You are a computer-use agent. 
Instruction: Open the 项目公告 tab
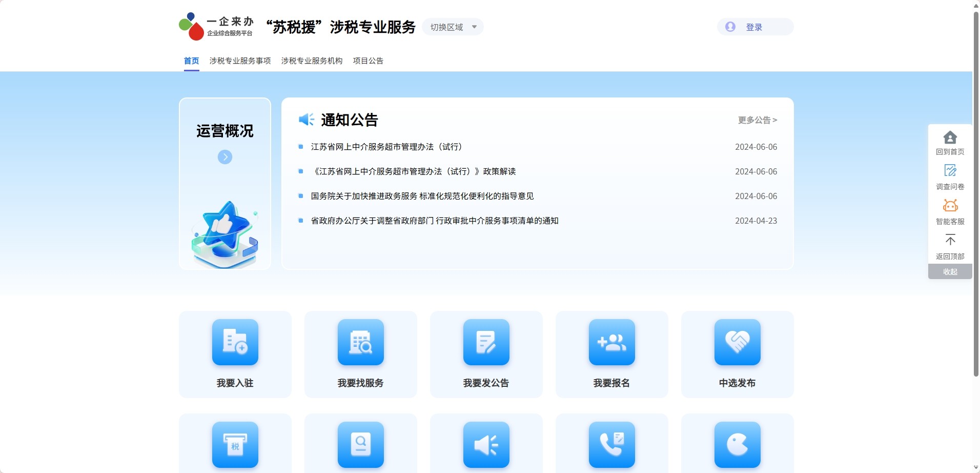pyautogui.click(x=368, y=61)
